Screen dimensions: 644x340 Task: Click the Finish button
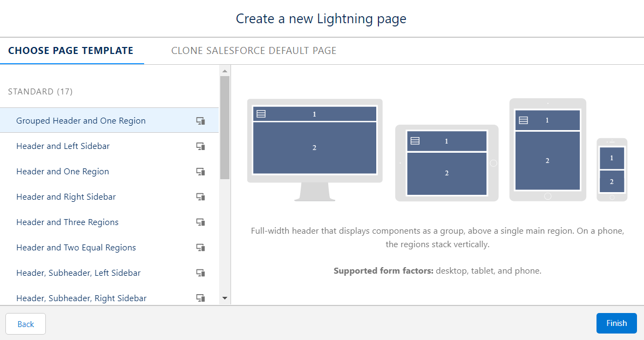click(616, 323)
